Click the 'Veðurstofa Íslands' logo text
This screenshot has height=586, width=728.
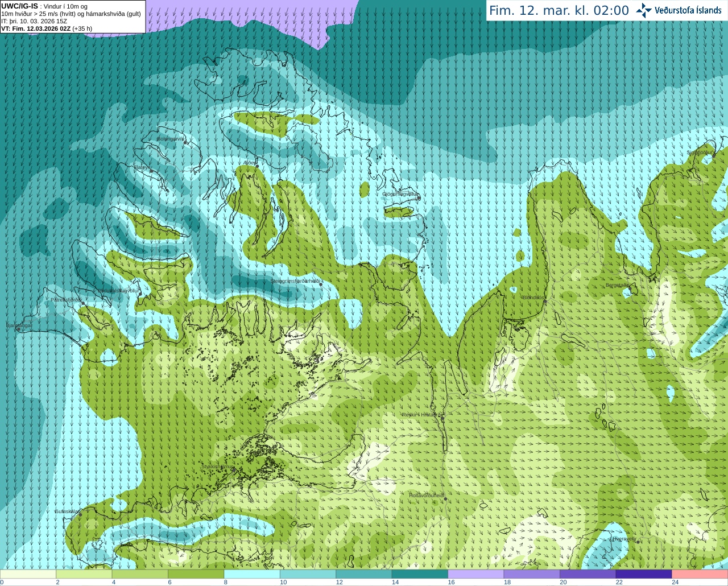[x=688, y=10]
